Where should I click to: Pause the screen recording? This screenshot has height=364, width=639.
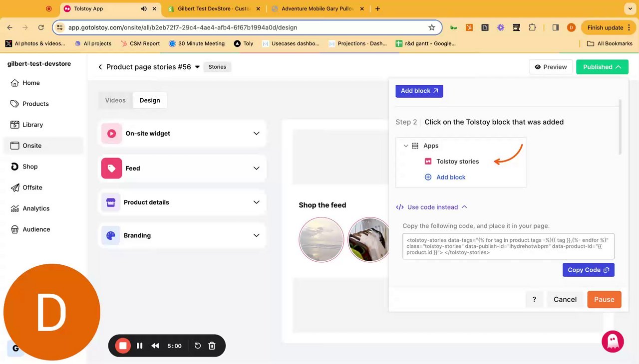click(x=140, y=346)
